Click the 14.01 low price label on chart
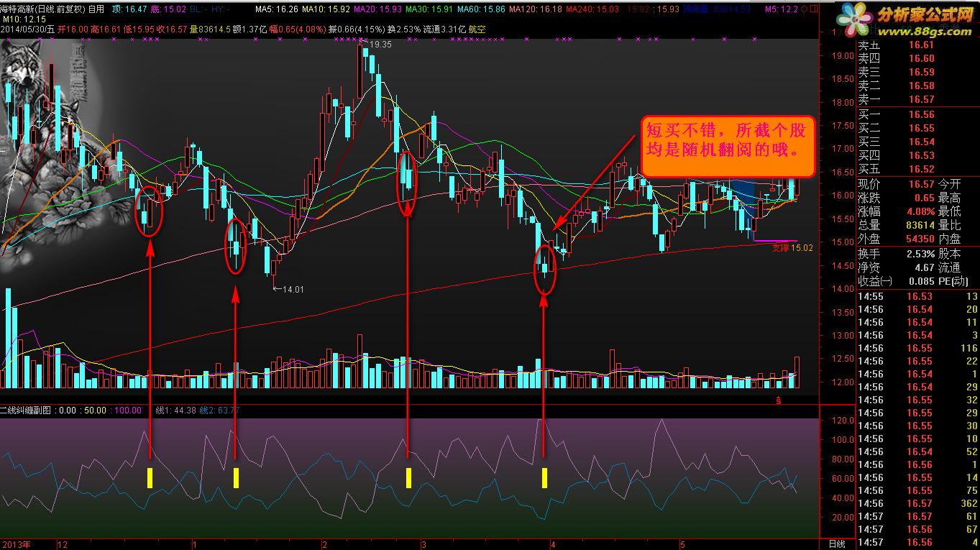Screen dimensions: 980x550 click(x=293, y=290)
